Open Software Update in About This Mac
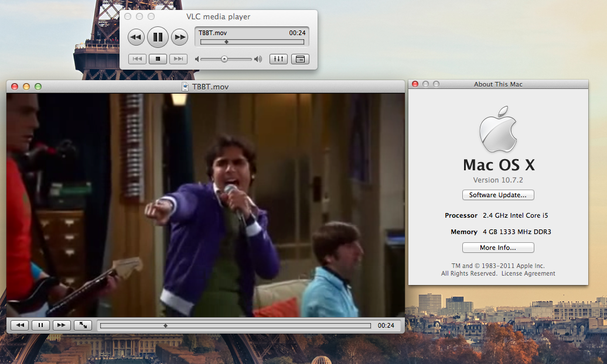The image size is (607, 364). (x=498, y=195)
